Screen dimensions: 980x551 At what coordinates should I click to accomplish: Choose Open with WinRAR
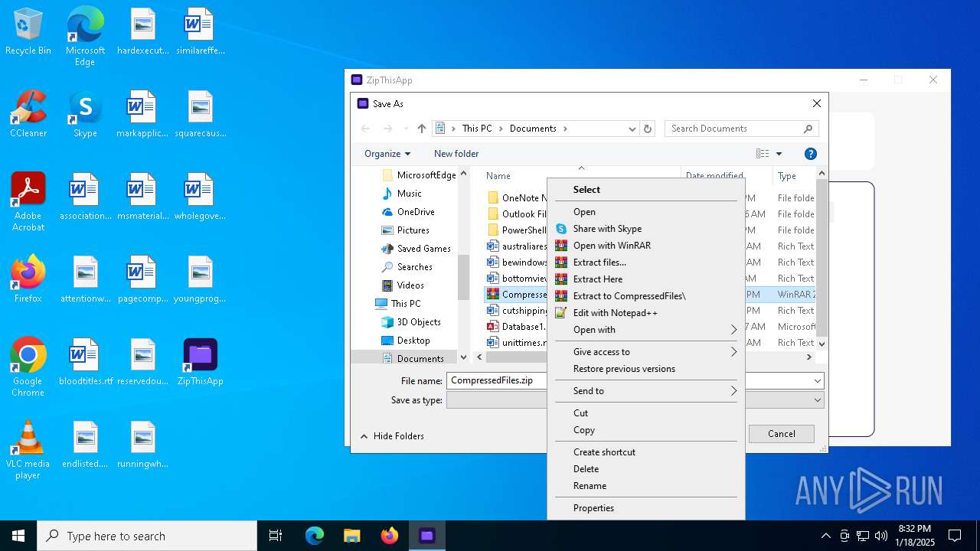(645, 246)
